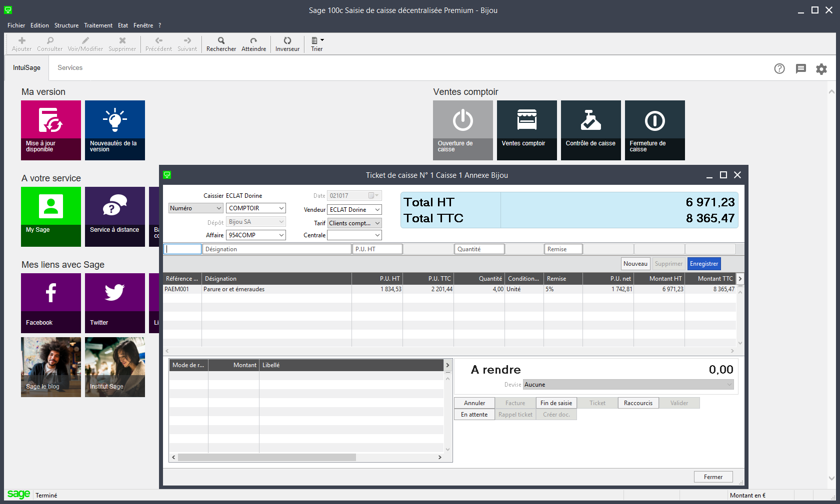This screenshot has width=840, height=504.
Task: Open the Sage le blog thumbnail
Action: [51, 367]
